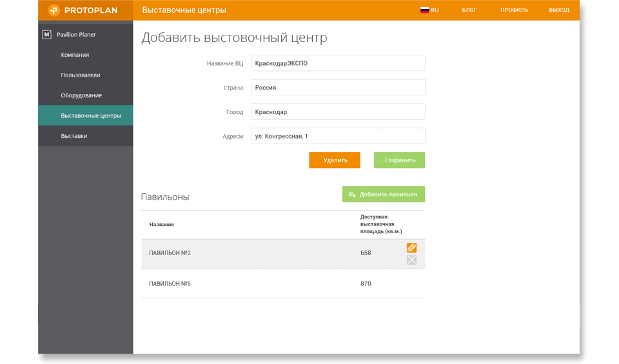
Task: Click the 658 area value
Action: click(366, 253)
